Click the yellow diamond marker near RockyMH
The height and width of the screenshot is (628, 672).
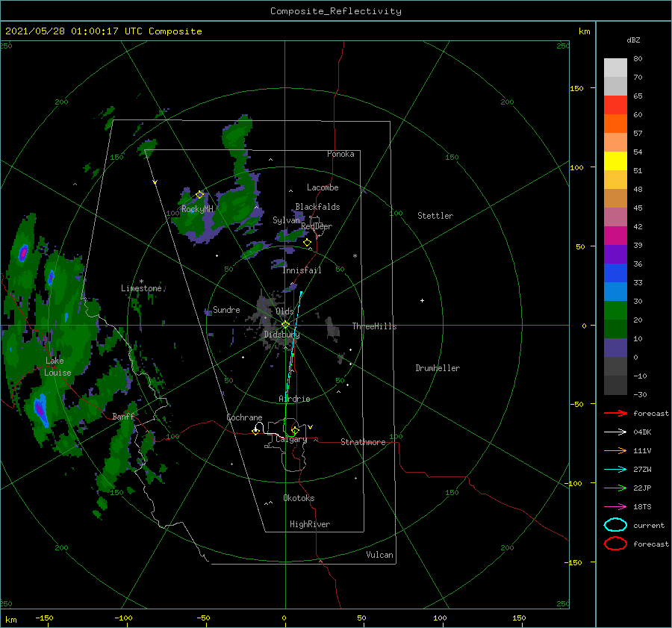[199, 195]
